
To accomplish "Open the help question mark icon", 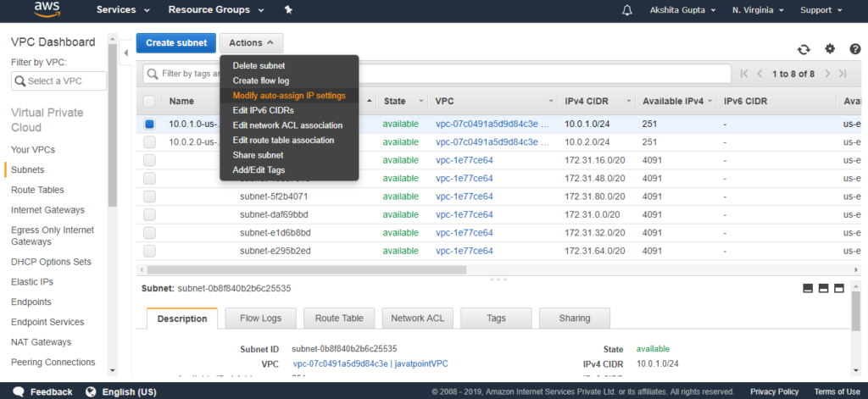I will pos(855,48).
